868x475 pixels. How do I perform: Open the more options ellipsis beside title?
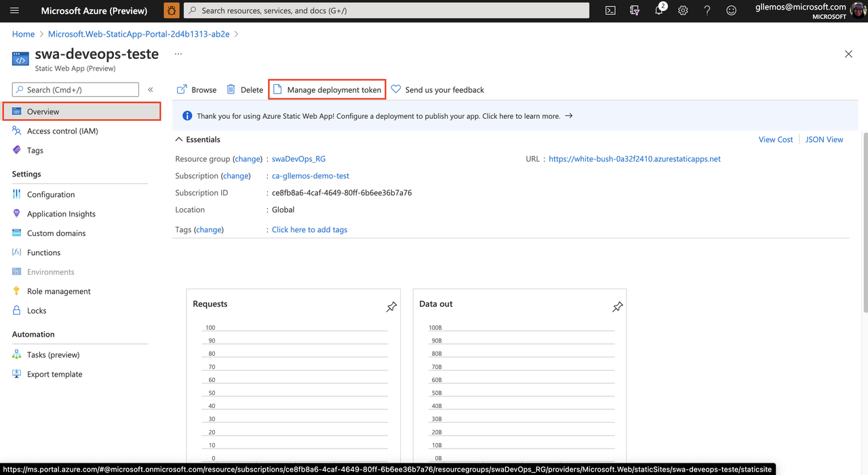point(178,54)
